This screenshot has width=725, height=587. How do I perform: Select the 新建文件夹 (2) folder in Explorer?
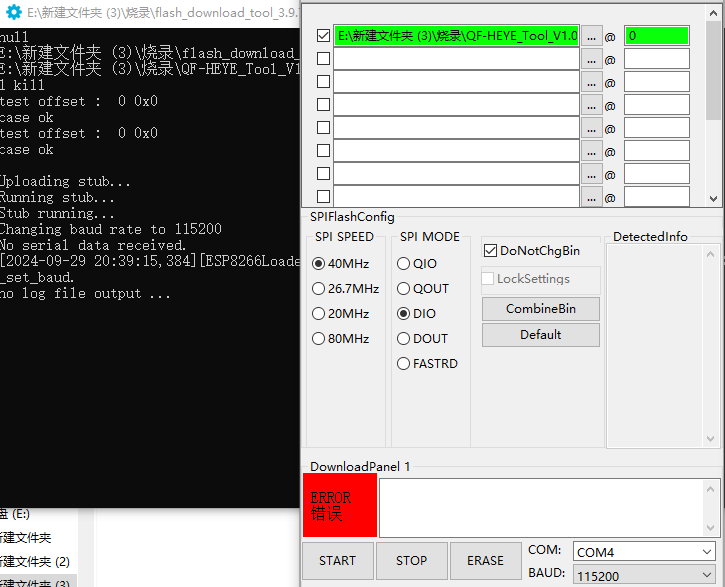[35, 562]
